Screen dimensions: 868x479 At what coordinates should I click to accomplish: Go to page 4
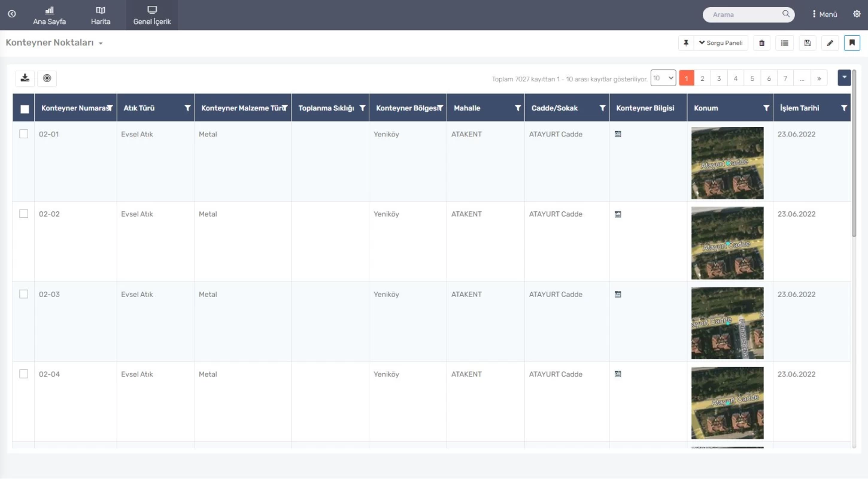click(x=736, y=78)
